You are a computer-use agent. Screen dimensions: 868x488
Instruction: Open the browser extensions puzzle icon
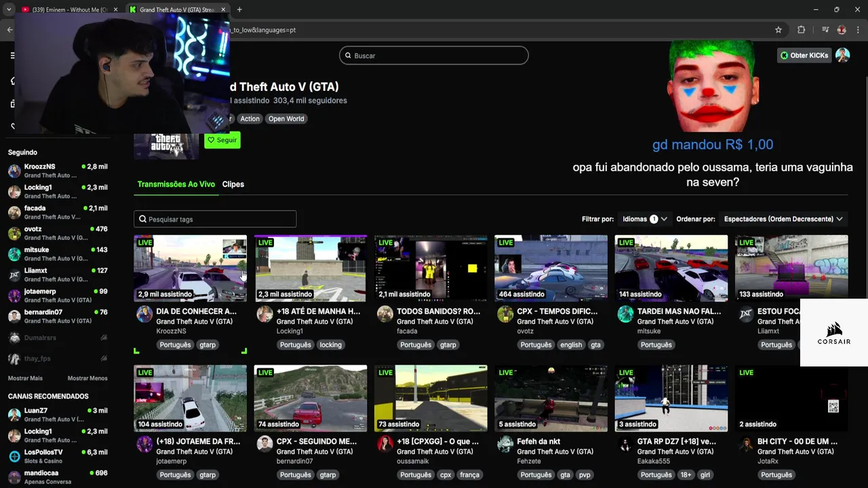802,30
